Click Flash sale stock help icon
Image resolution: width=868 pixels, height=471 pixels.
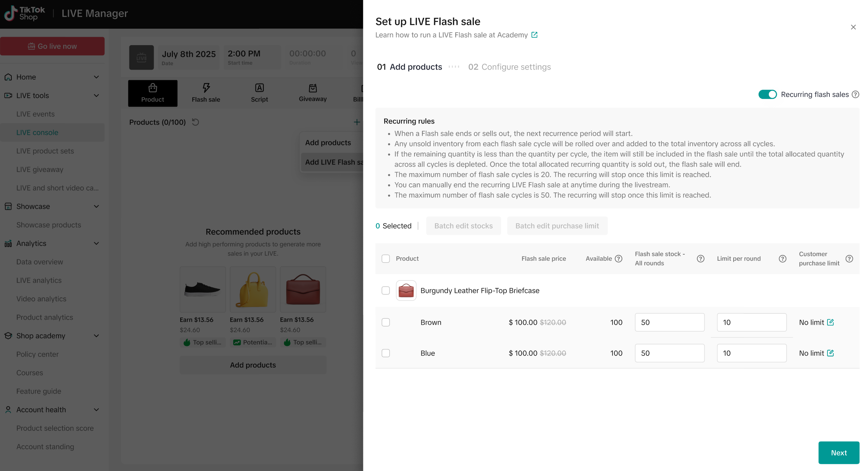coord(700,258)
